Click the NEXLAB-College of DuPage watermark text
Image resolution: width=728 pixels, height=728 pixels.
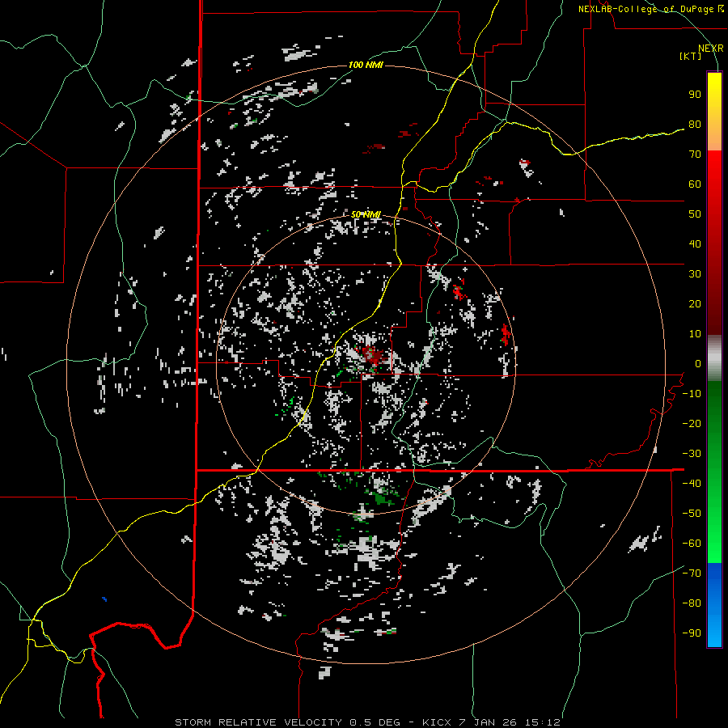(x=651, y=9)
